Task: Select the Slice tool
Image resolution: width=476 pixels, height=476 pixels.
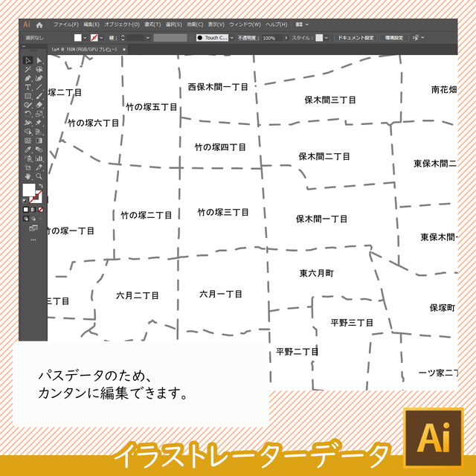Action: [x=39, y=167]
